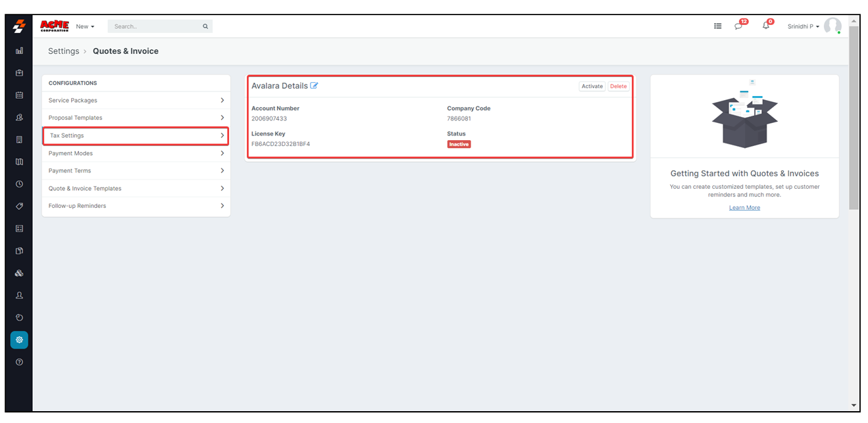Open the price tag icon in sidebar
Screen dimensions: 868x423
point(19,207)
